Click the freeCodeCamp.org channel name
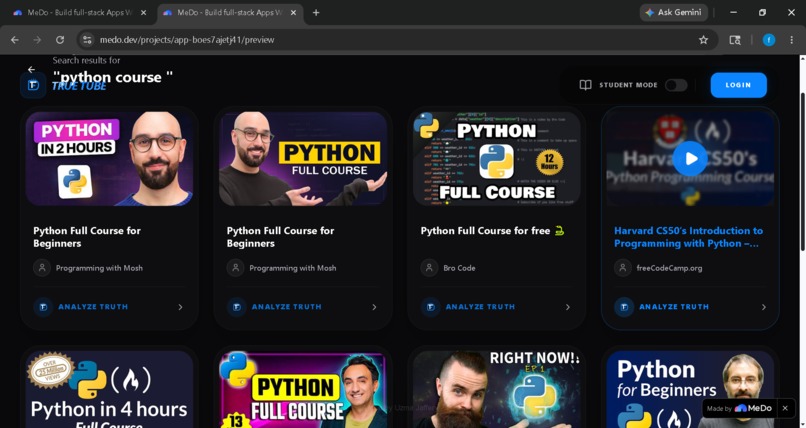Viewport: 806px width, 428px height. click(669, 268)
